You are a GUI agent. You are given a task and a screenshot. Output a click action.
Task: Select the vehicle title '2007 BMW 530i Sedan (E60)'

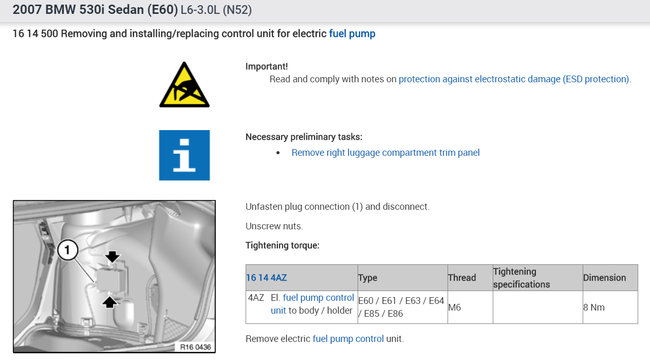(x=95, y=10)
